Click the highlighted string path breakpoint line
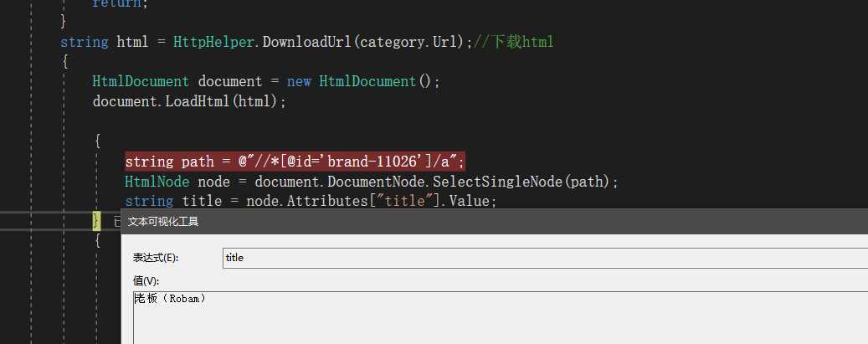The height and width of the screenshot is (344, 868). (x=295, y=162)
